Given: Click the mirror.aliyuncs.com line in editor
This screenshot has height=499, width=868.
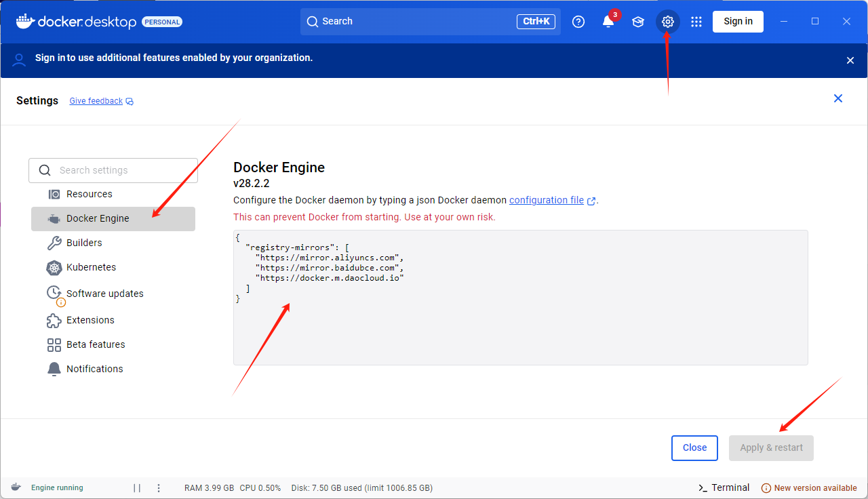Looking at the screenshot, I should 330,258.
